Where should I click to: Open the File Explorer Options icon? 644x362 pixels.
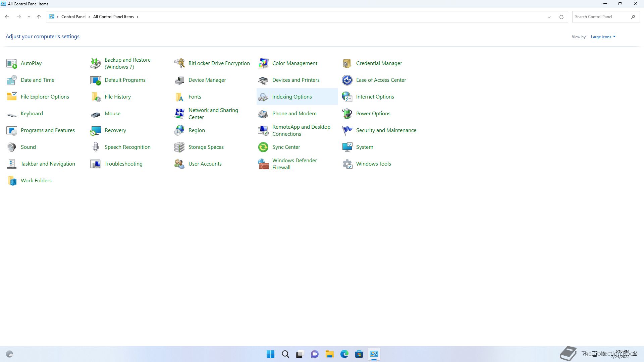pos(12,97)
